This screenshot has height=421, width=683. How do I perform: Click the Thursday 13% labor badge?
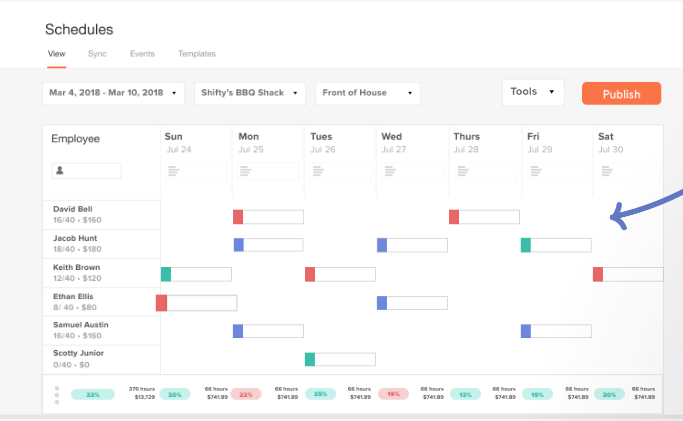pyautogui.click(x=465, y=394)
